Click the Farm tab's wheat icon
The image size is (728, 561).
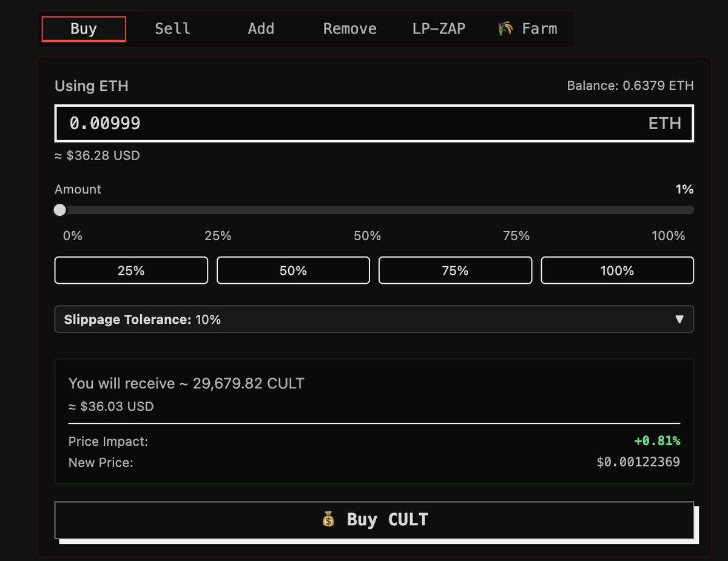[x=505, y=29]
